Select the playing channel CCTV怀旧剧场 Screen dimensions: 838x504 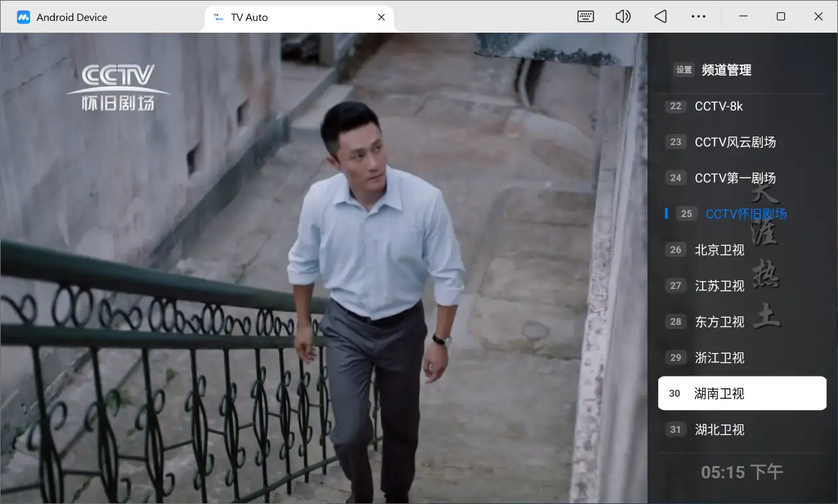pos(745,214)
